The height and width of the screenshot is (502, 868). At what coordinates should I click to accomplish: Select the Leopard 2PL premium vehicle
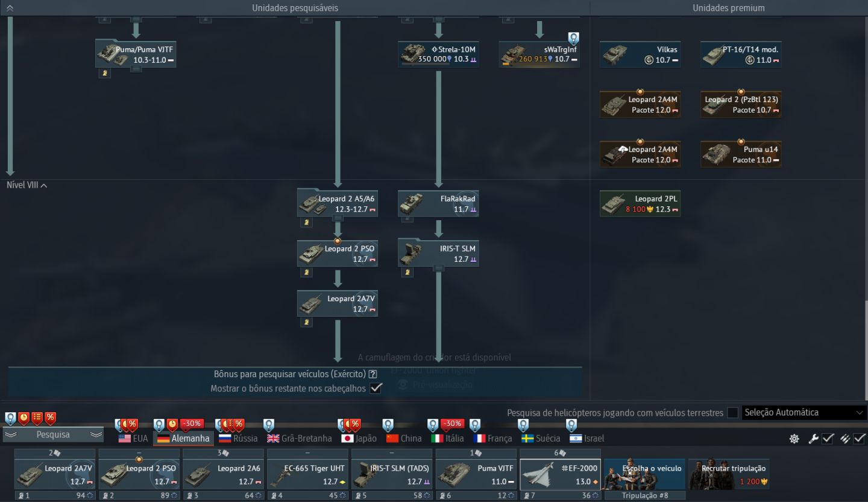point(640,204)
